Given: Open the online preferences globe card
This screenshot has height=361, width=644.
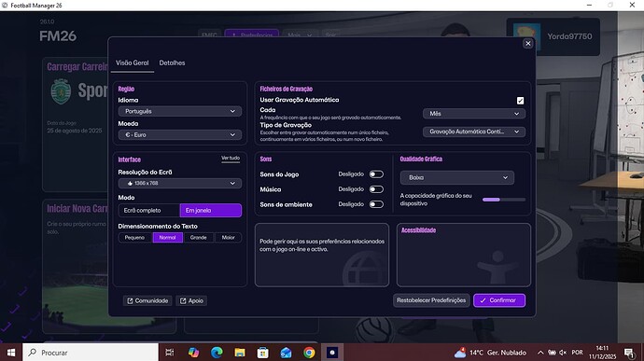Looking at the screenshot, I should 322,255.
